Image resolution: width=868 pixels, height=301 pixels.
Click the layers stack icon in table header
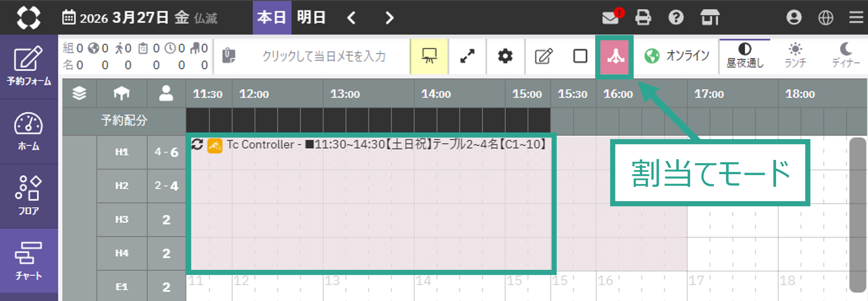(x=79, y=93)
